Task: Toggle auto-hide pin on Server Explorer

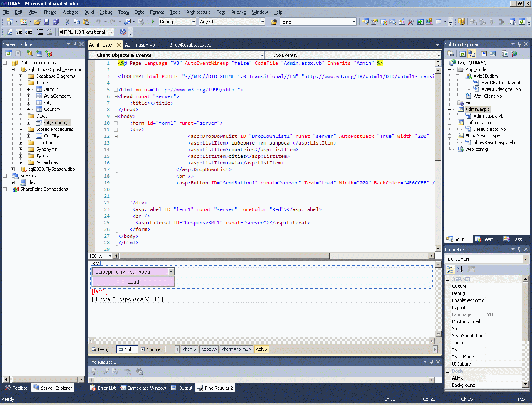Action: tap(75, 44)
